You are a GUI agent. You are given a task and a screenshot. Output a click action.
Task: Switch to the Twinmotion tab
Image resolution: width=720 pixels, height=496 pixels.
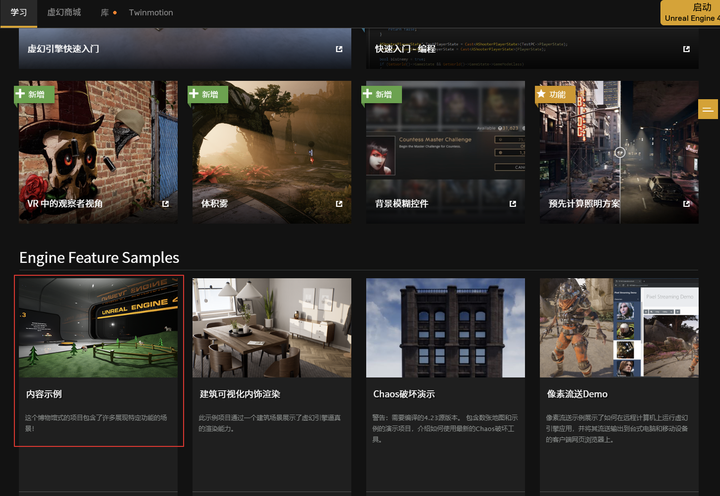tap(151, 12)
